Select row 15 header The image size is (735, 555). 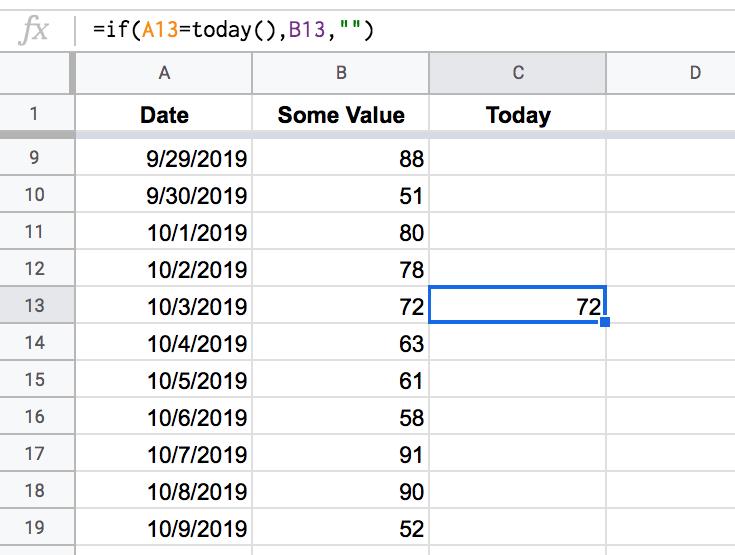pos(37,379)
